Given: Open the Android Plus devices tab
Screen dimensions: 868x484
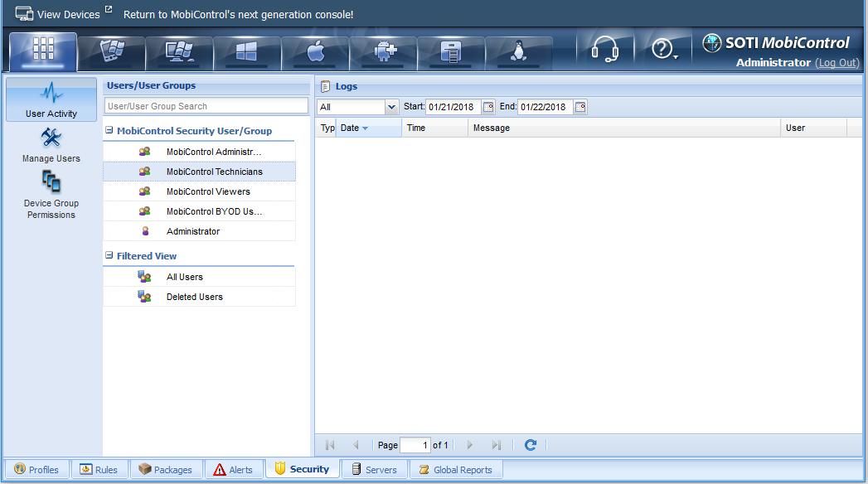Looking at the screenshot, I should 383,53.
